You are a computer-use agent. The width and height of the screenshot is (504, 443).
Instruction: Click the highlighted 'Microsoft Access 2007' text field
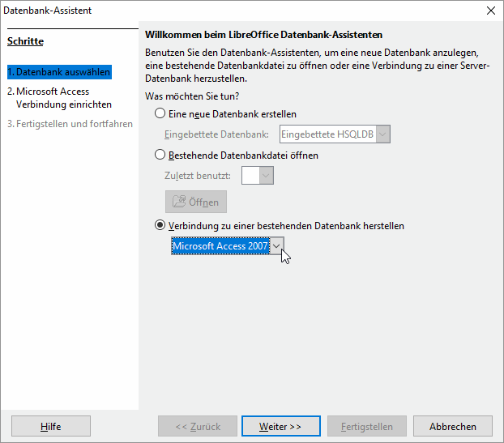coord(220,246)
